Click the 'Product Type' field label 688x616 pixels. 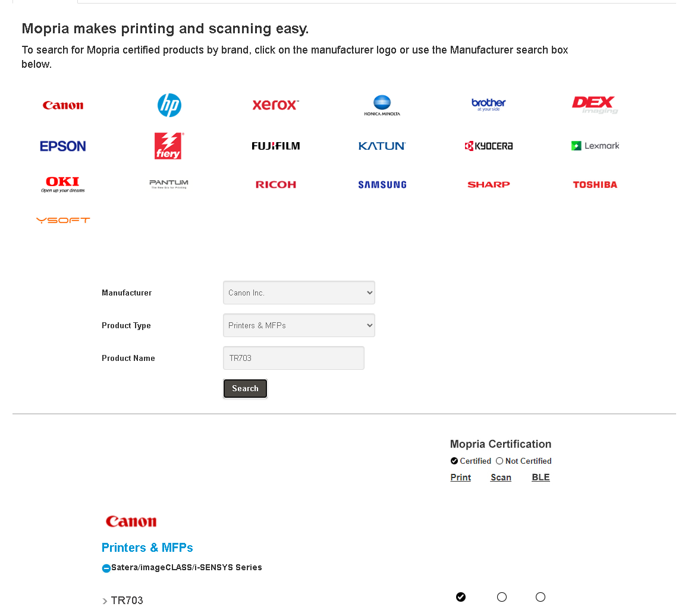pyautogui.click(x=127, y=326)
